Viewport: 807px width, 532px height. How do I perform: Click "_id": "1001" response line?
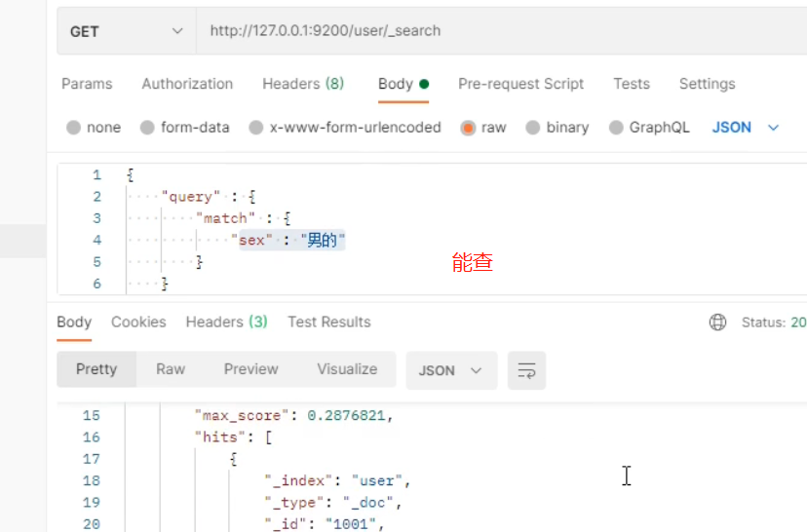[x=325, y=524]
